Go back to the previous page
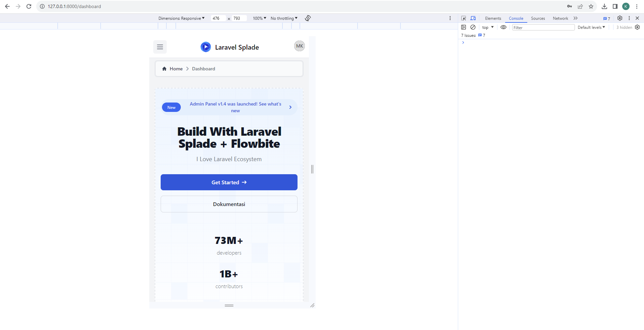This screenshot has height=330, width=644. click(7, 6)
